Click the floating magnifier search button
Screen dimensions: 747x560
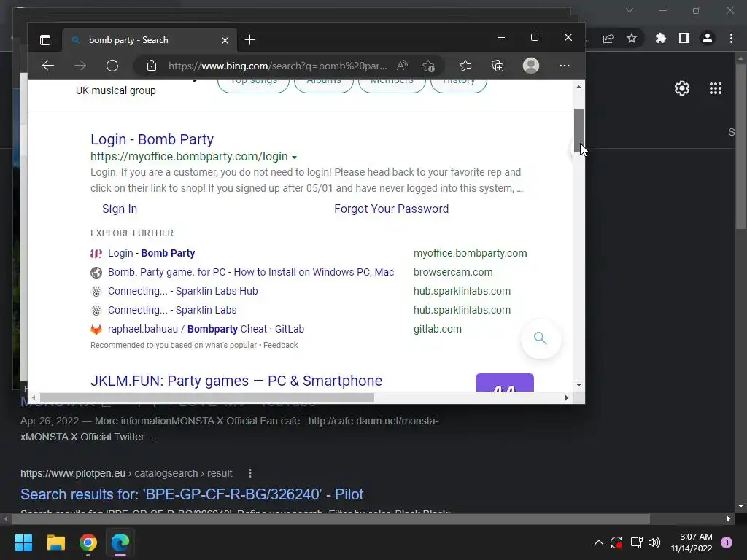541,338
